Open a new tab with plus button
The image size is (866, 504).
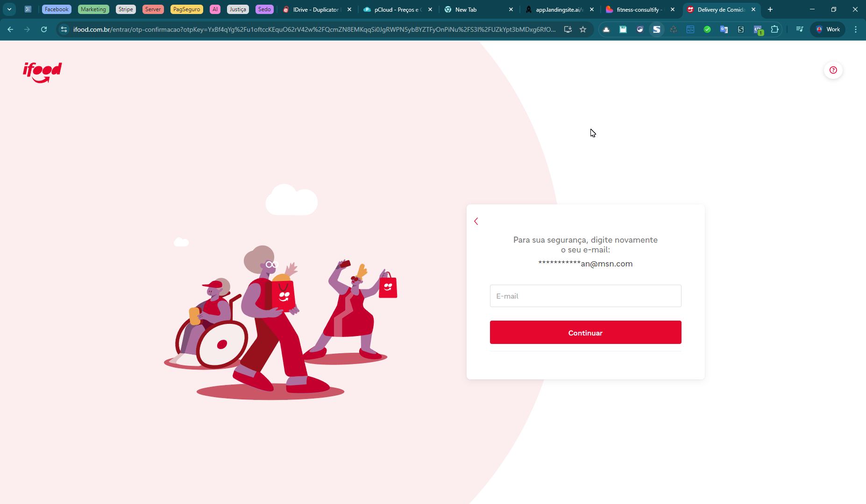pyautogui.click(x=770, y=9)
